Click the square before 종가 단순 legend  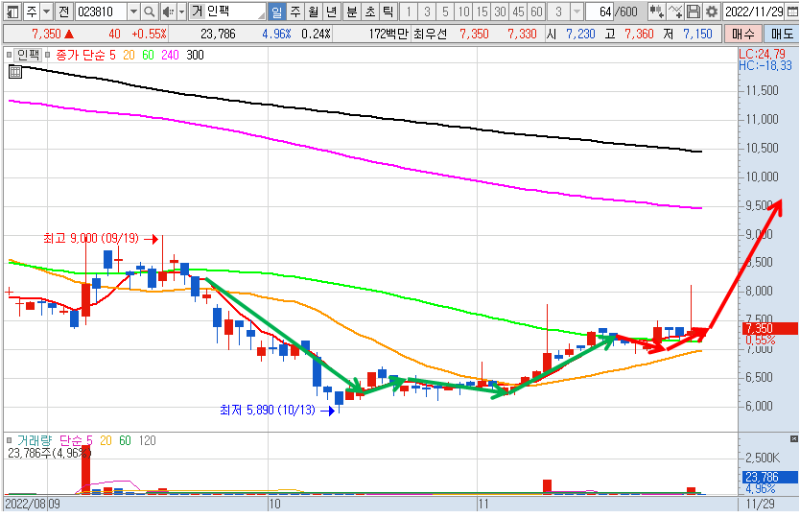click(x=48, y=55)
